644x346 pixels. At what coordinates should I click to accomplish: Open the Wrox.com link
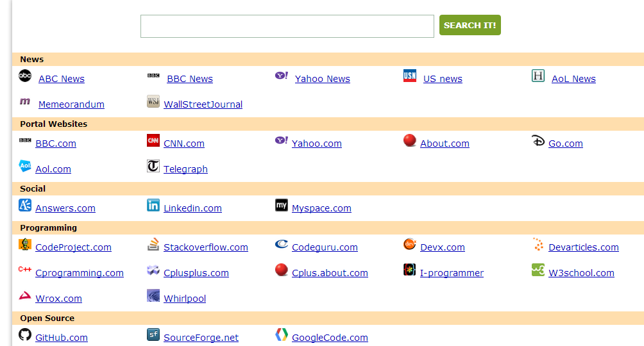[x=59, y=299]
